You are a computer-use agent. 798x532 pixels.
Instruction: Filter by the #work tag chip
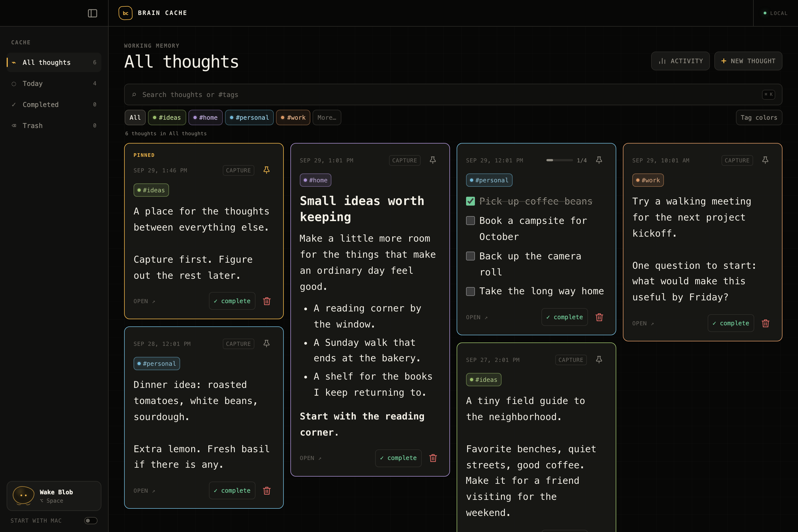[293, 117]
